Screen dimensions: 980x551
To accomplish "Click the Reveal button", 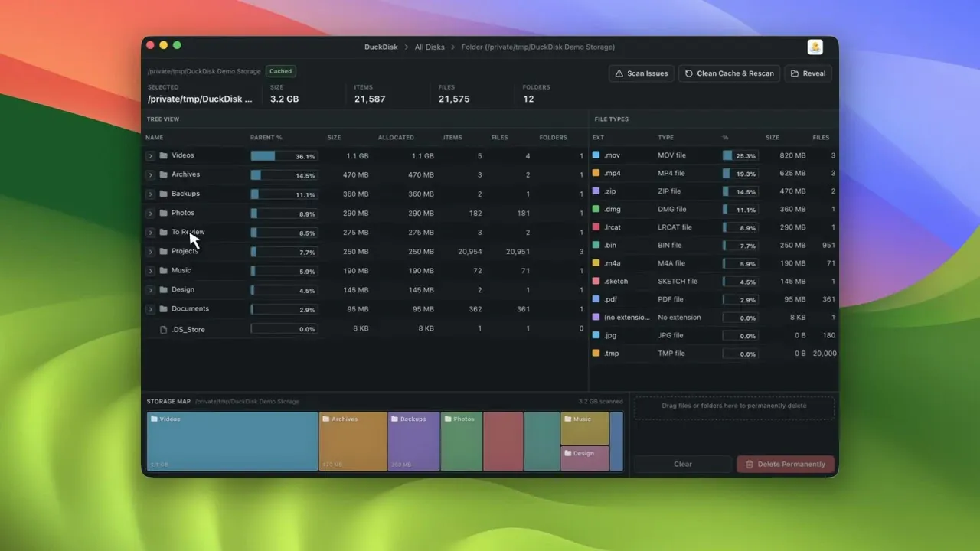I will [808, 73].
